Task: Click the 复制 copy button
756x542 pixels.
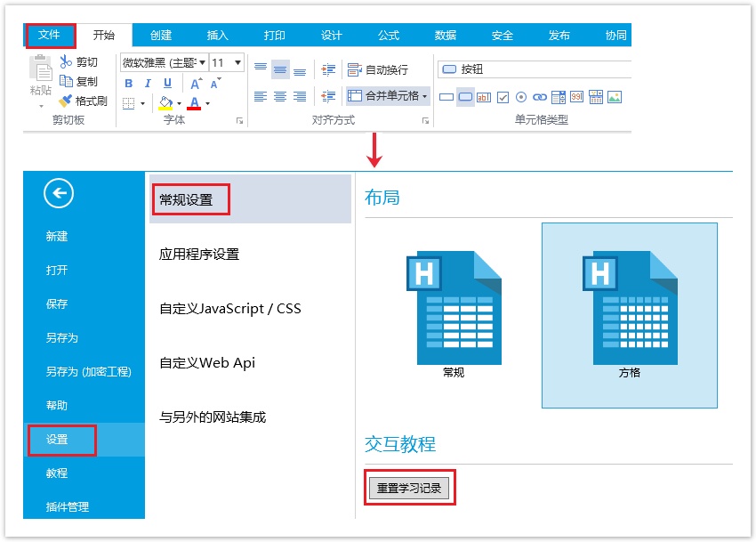Action: click(x=78, y=81)
